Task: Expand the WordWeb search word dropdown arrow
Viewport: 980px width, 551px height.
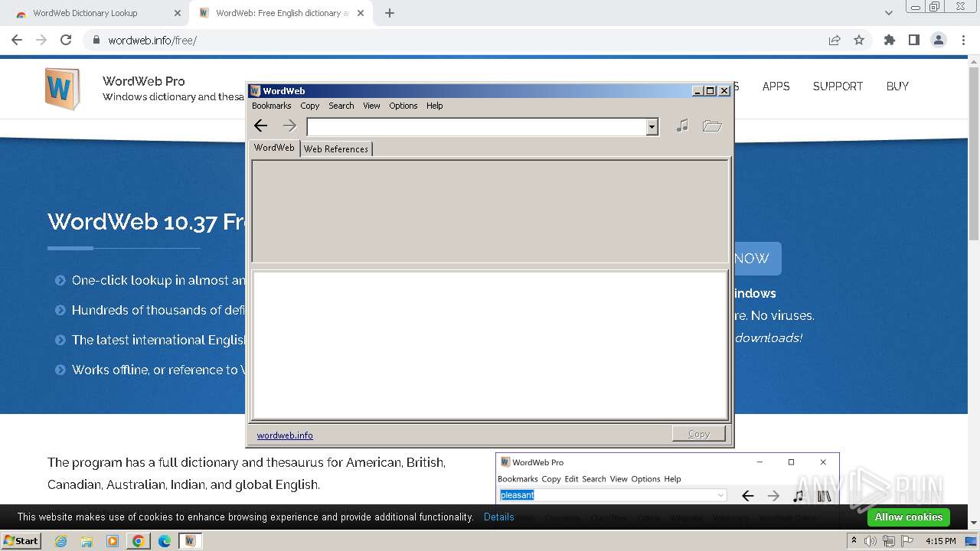Action: pos(652,127)
